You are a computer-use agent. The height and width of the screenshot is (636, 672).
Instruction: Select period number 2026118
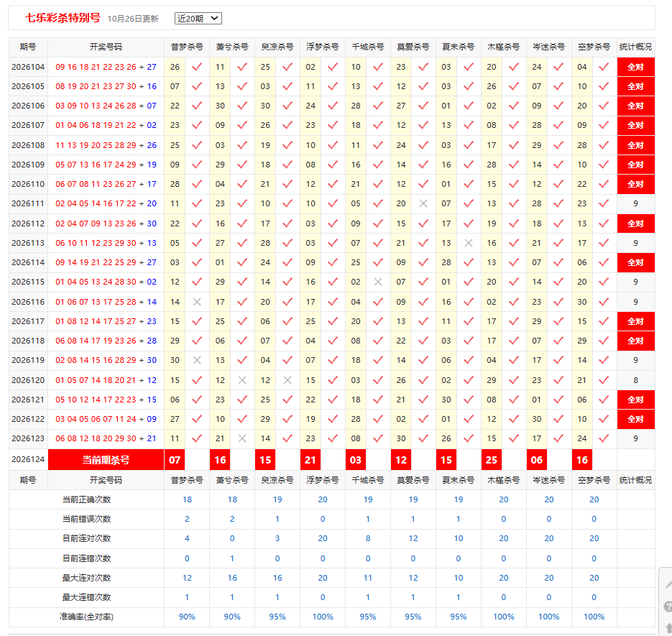click(x=28, y=341)
